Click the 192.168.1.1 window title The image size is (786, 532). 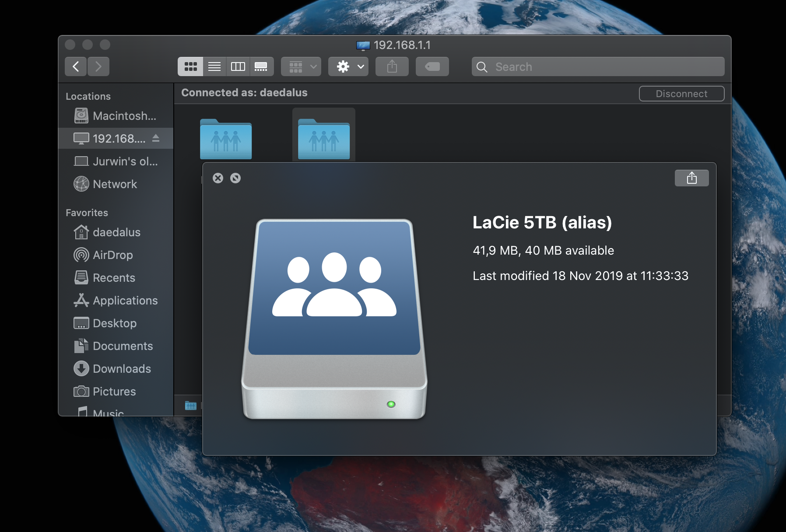[x=402, y=45]
